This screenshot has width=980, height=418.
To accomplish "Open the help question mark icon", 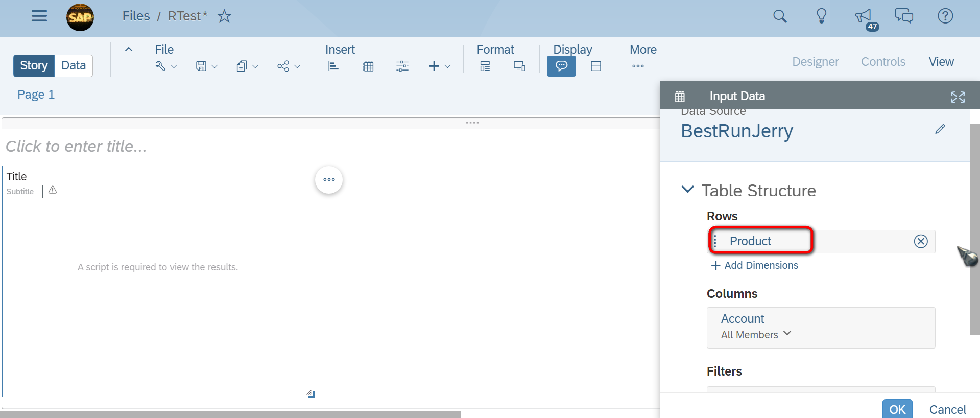I will coord(945,16).
